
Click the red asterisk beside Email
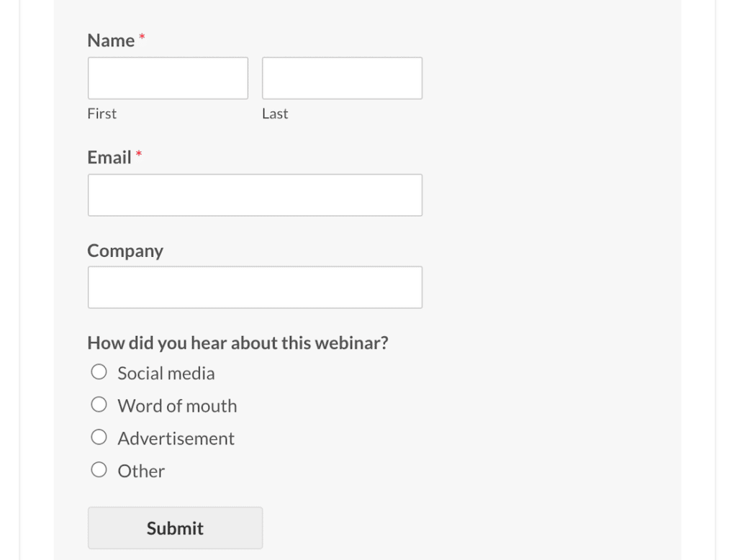[139, 154]
